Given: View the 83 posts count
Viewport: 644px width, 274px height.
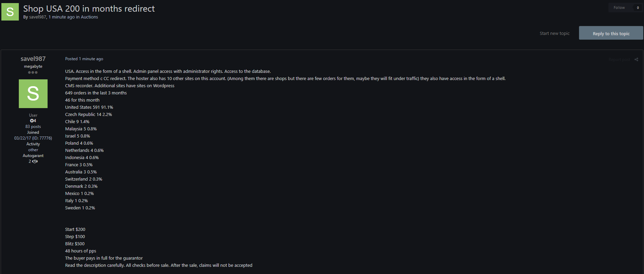Looking at the screenshot, I should coord(33,127).
